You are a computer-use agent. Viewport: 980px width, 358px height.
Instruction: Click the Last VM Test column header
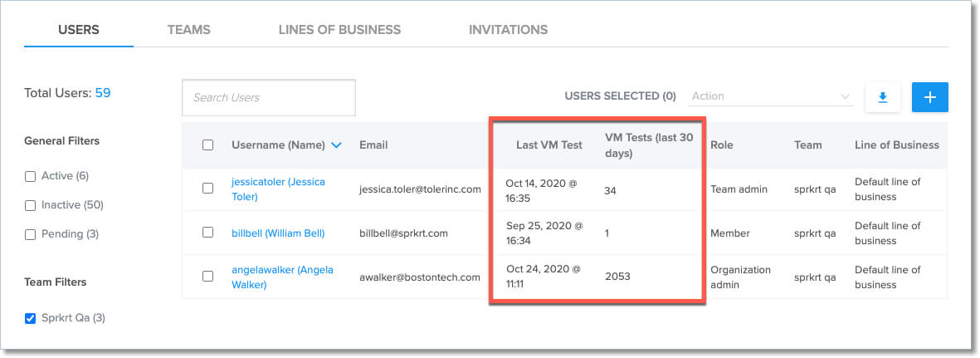tap(549, 145)
